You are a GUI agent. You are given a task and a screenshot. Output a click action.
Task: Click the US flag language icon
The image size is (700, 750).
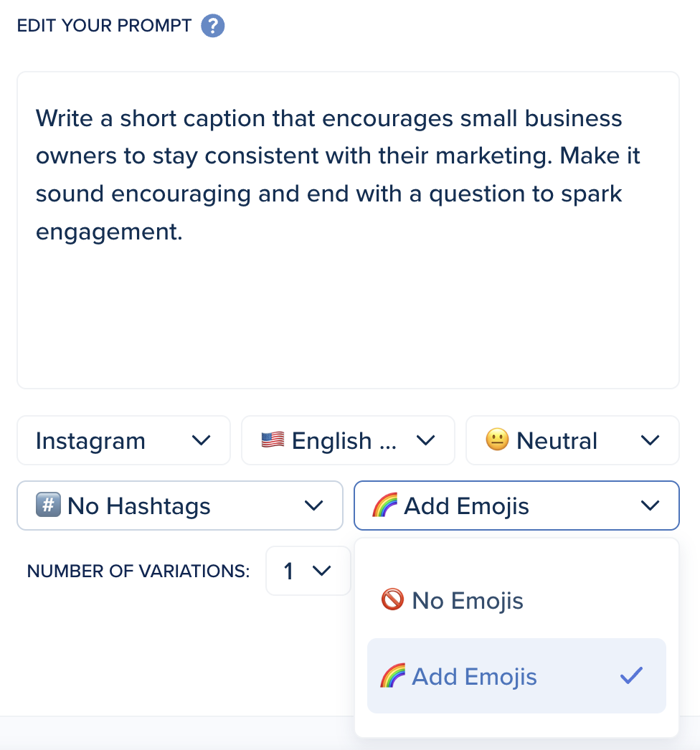coord(273,440)
